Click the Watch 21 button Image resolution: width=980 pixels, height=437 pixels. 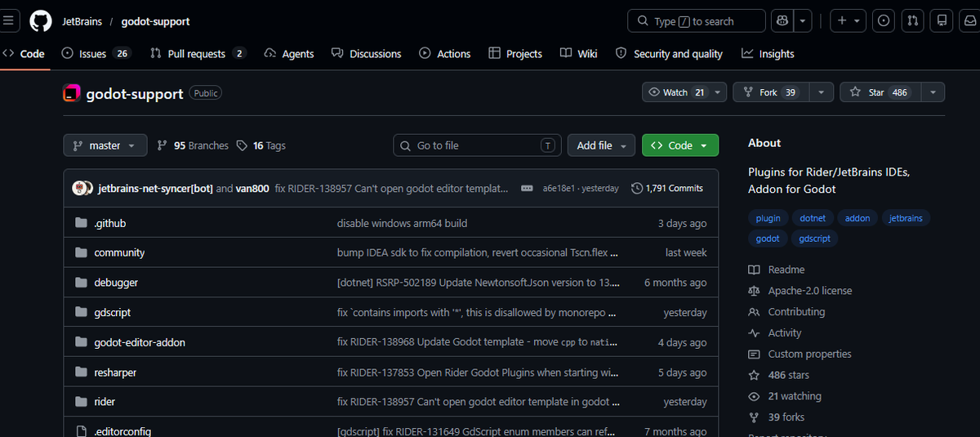pos(684,92)
